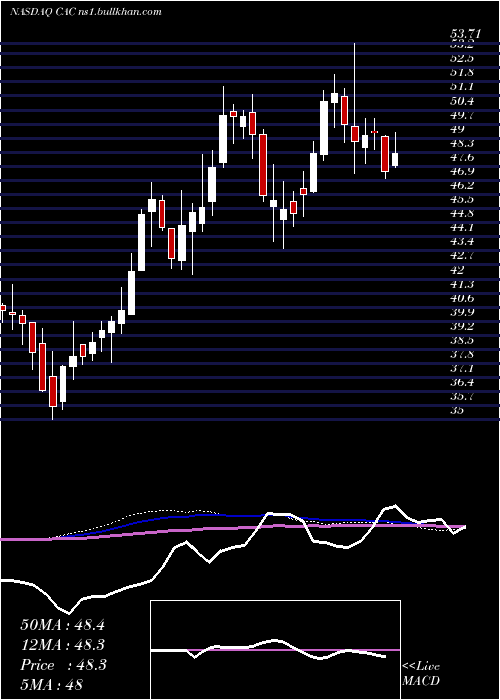Click the NASDAQ CAC chart title text
Screen dimensions: 500x700
[85, 12]
